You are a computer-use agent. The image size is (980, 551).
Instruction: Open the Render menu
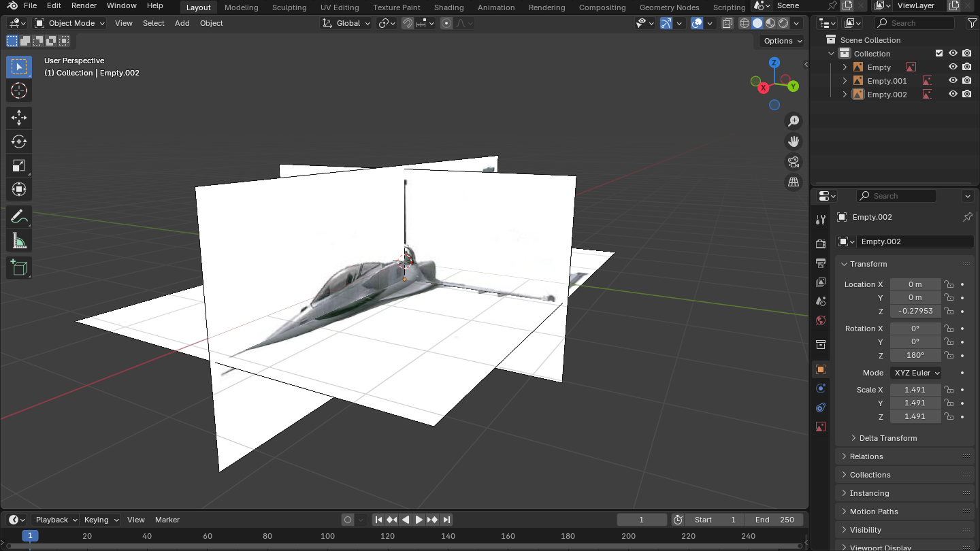pyautogui.click(x=84, y=5)
